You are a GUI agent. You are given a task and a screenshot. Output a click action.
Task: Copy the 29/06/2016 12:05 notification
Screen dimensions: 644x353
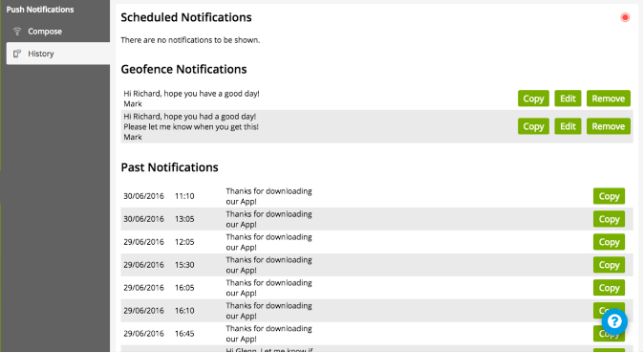(x=609, y=242)
